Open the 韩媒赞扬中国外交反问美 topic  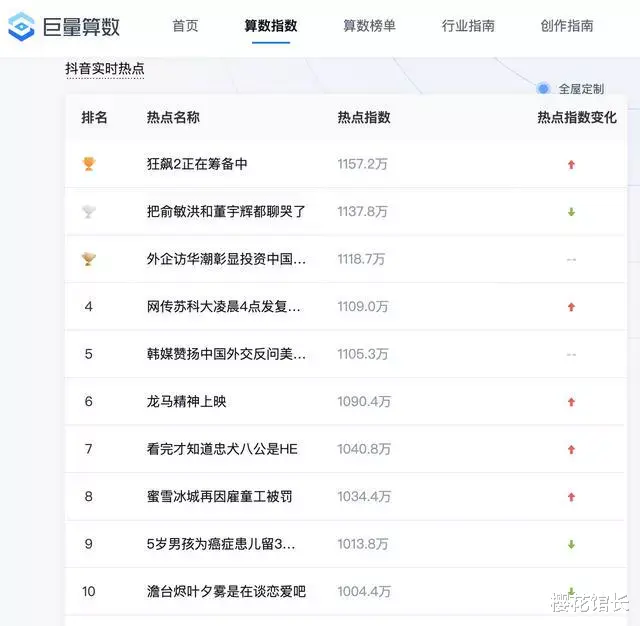(226, 354)
